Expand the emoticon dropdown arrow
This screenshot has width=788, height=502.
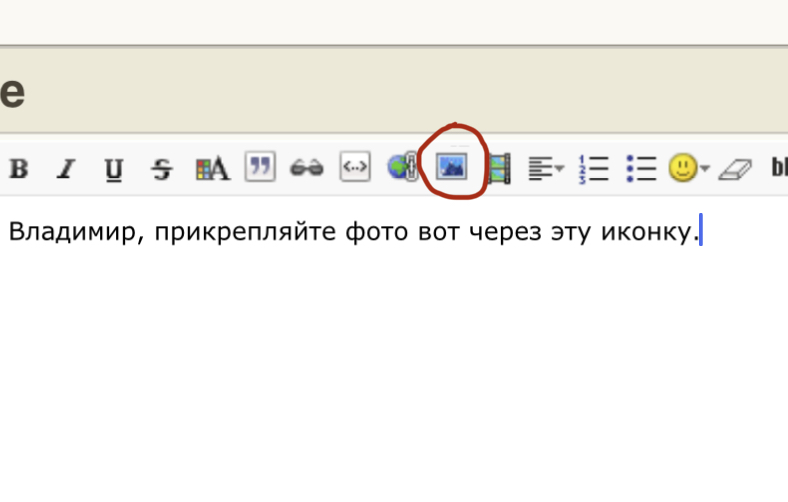(x=704, y=169)
